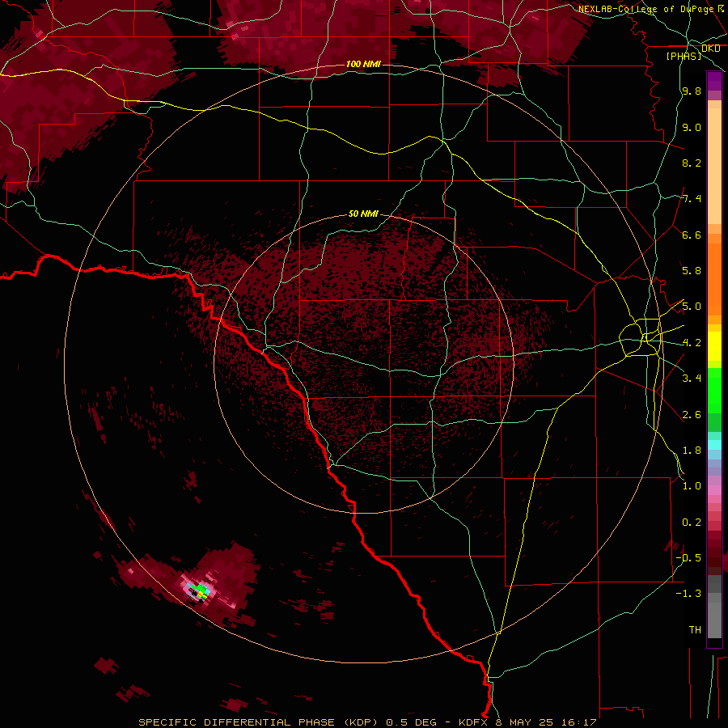Viewport: 728px width, 728px height.
Task: Click the 5.0 value on the color scale
Action: coord(692,307)
